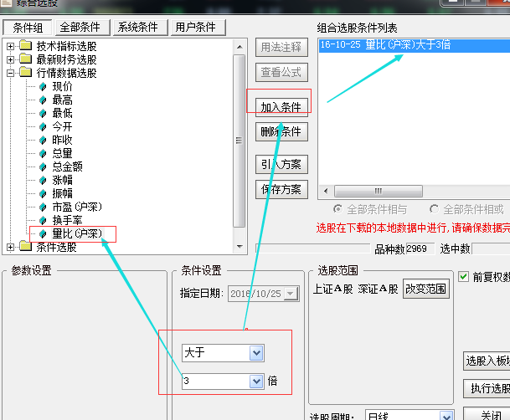Select the 全部条件相与 radio button

(x=338, y=209)
